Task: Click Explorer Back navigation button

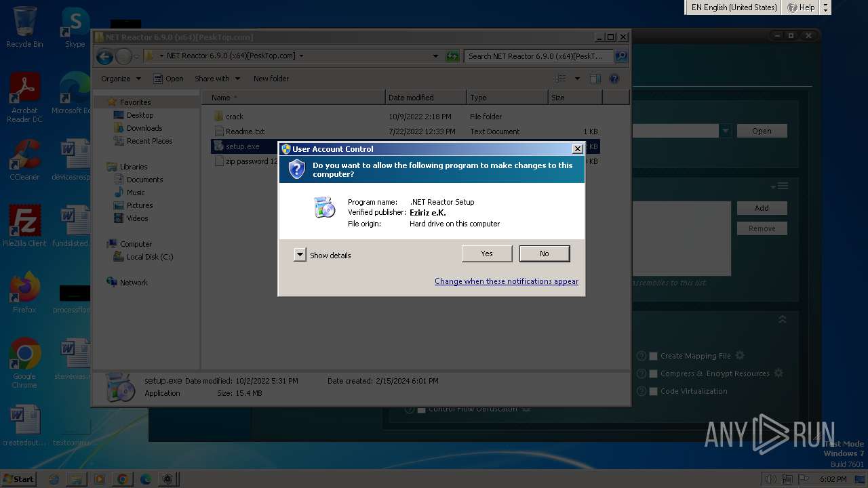Action: pos(104,57)
